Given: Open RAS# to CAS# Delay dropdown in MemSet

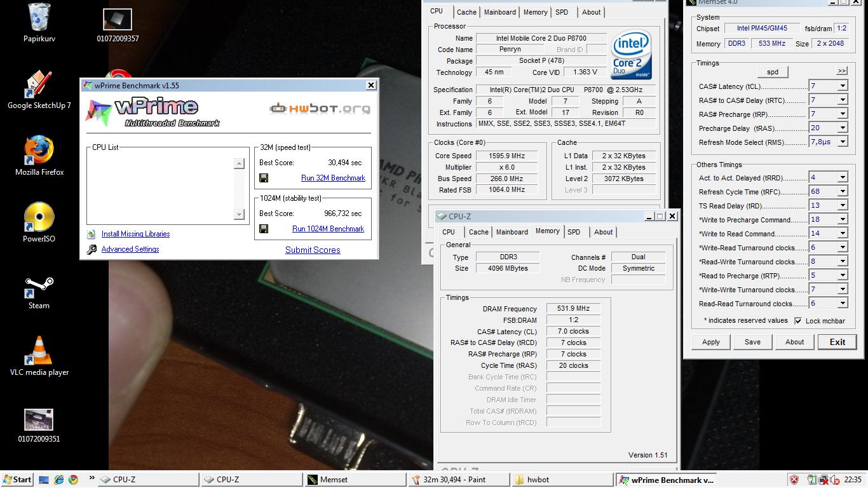Looking at the screenshot, I should pyautogui.click(x=843, y=100).
